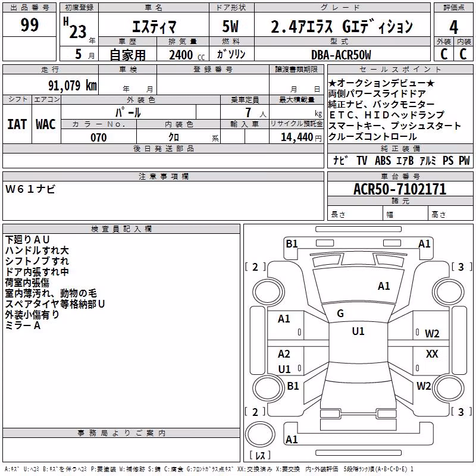476x476 pixels.
Task: Click ABS in genuine equipment row
Action: (383, 160)
